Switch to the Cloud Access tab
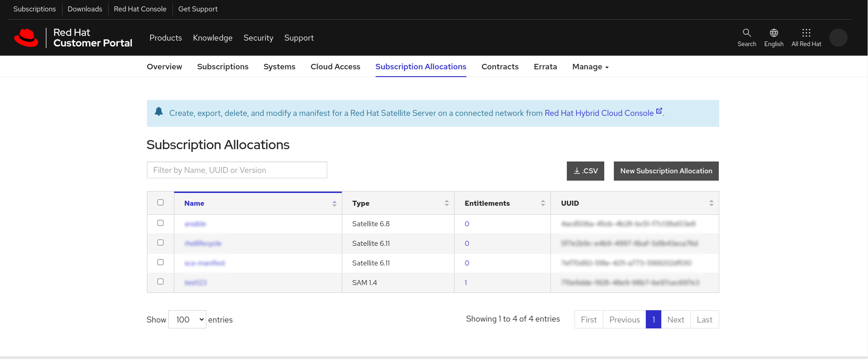Screen dimensions: 868x359 coord(335,67)
